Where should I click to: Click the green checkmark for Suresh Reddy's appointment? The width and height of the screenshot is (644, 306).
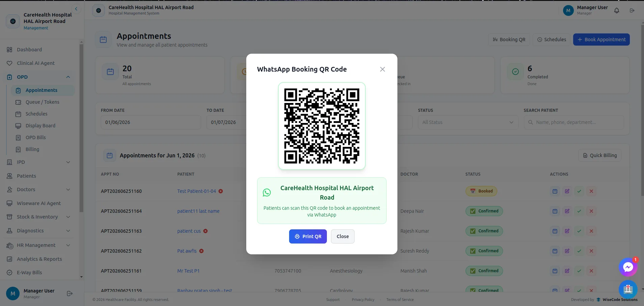[579, 251]
